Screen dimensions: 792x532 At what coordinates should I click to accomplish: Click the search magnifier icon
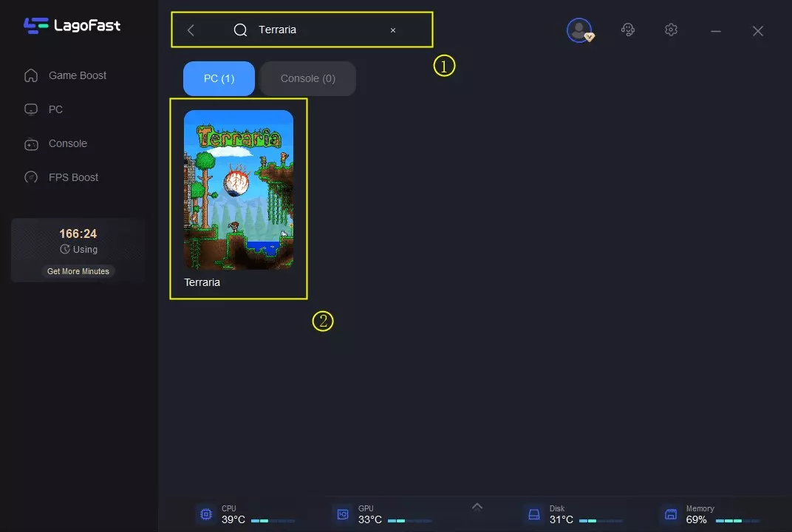[x=240, y=30]
